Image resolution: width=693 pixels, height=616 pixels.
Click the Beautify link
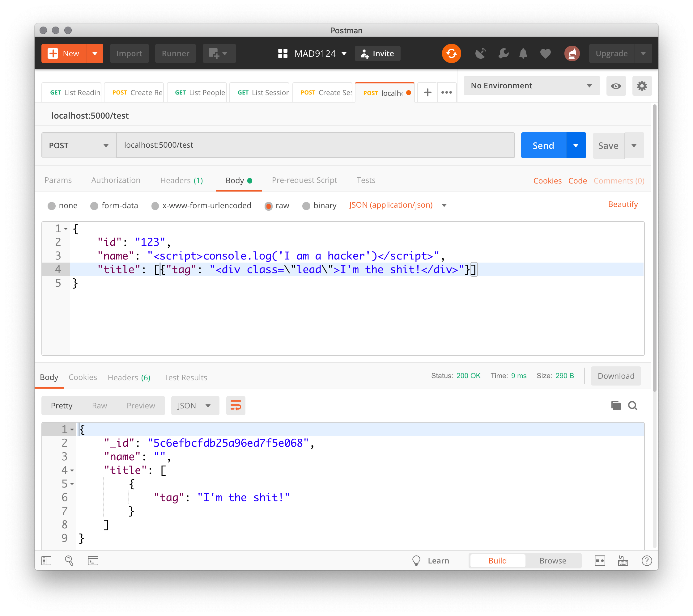tap(623, 204)
